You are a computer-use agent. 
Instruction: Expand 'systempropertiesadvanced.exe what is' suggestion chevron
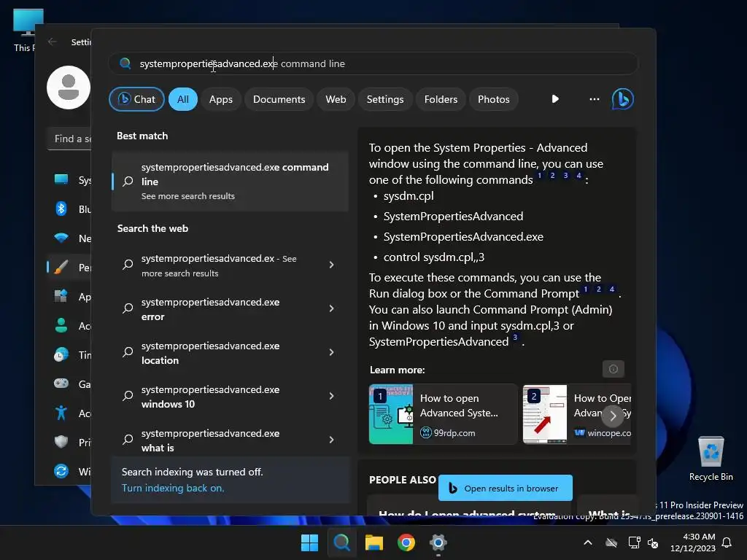tap(332, 440)
